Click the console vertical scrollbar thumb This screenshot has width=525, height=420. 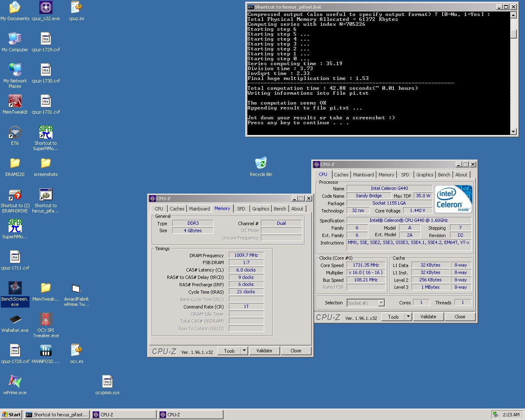513,34
